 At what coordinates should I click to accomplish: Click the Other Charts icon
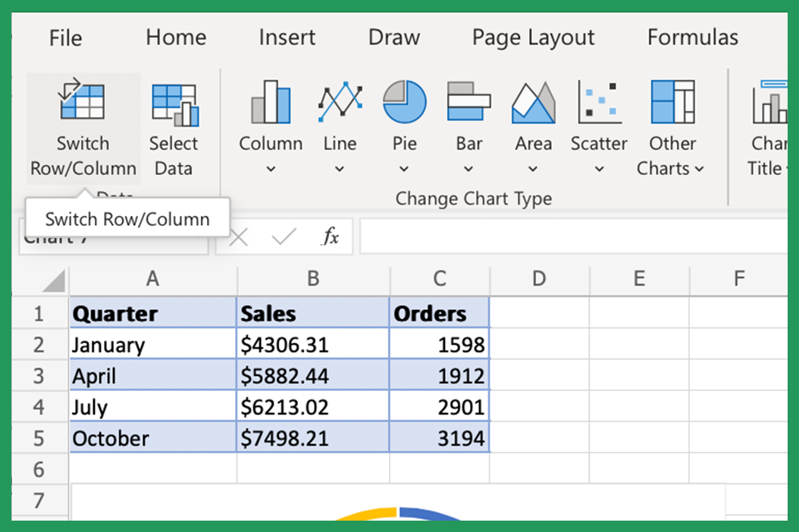pyautogui.click(x=672, y=100)
